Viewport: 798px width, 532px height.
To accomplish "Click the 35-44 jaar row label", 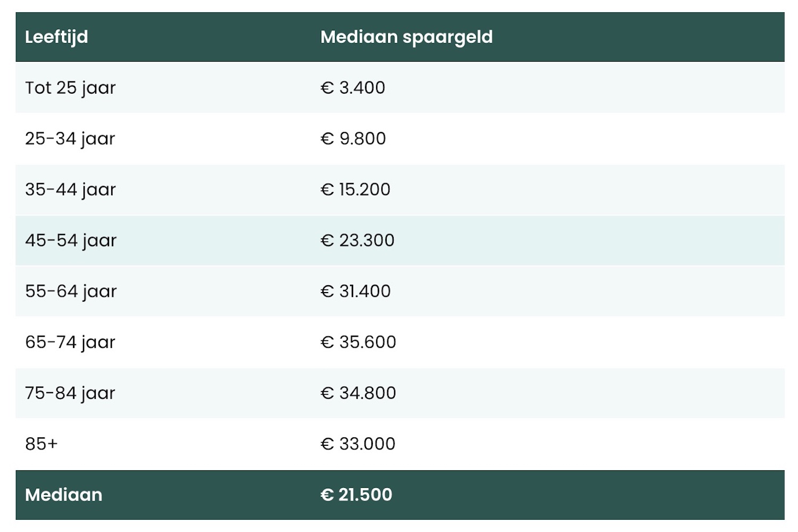I will click(x=70, y=190).
